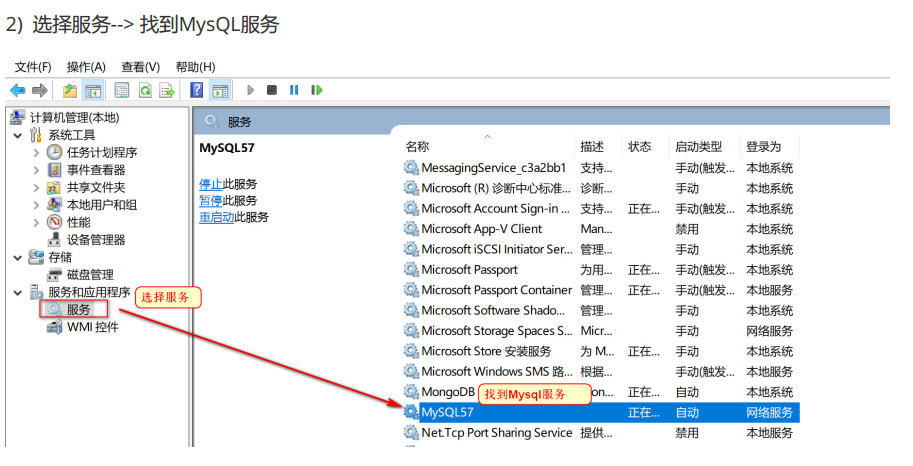Click the 暂停 service link

point(211,201)
